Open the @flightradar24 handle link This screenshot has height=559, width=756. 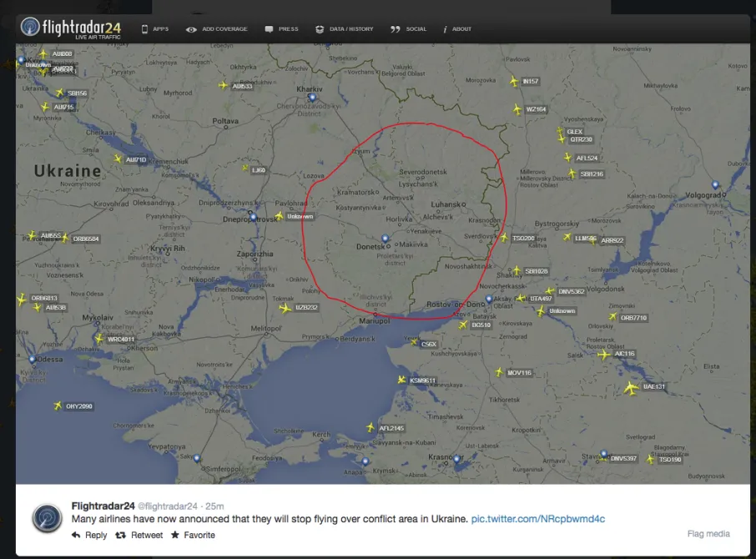[167, 506]
